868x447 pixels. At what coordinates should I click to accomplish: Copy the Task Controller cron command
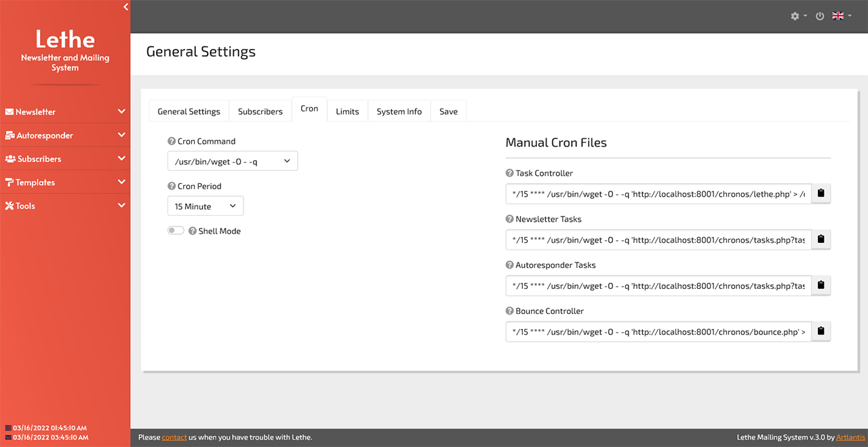point(821,193)
